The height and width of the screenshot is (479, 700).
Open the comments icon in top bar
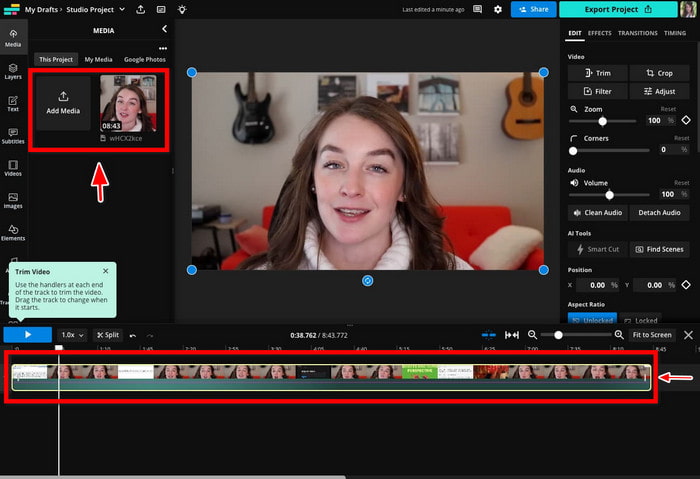477,9
